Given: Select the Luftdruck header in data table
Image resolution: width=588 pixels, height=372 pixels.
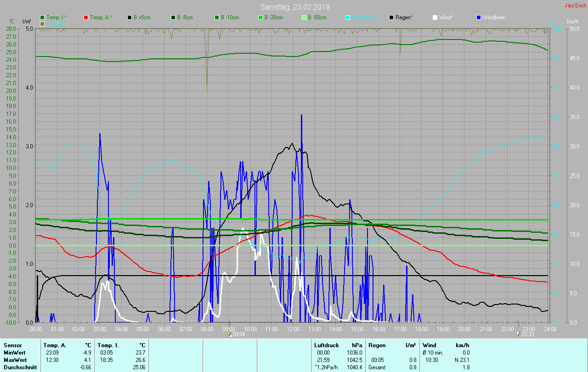Looking at the screenshot, I should (327, 345).
